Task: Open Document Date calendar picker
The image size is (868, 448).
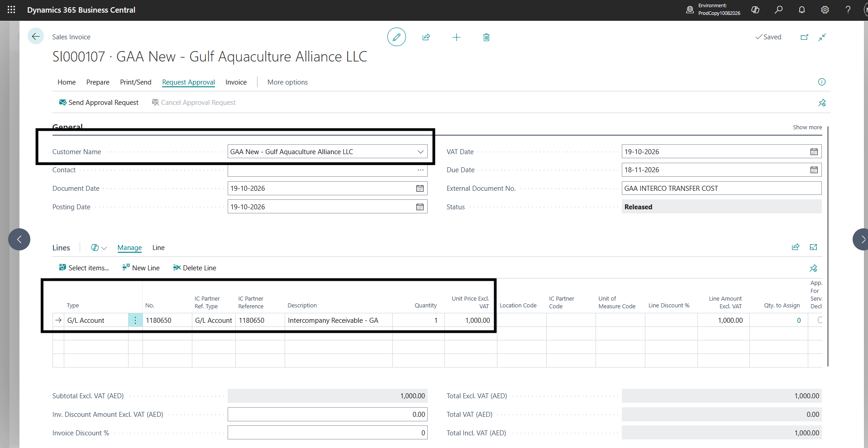Action: point(420,189)
